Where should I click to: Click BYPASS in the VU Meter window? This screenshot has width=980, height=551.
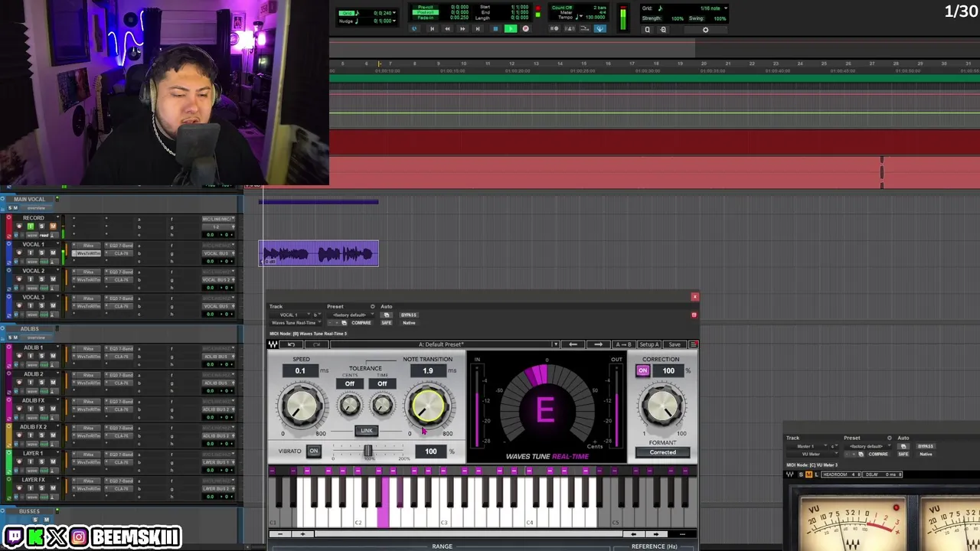[926, 446]
